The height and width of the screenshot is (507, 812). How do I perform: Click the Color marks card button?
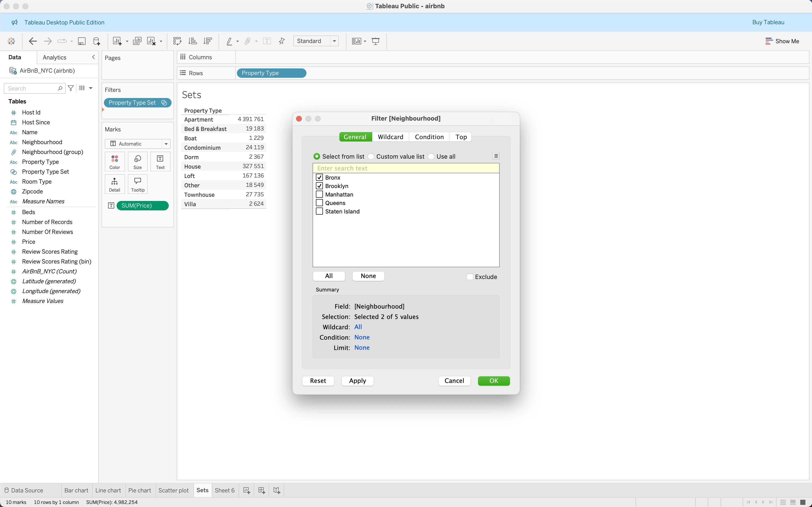(115, 161)
